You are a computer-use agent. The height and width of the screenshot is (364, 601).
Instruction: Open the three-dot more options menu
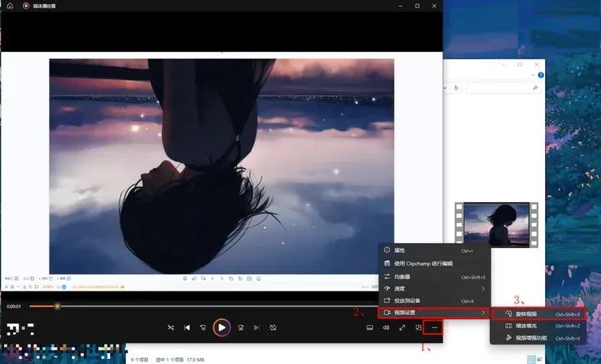[x=434, y=327]
